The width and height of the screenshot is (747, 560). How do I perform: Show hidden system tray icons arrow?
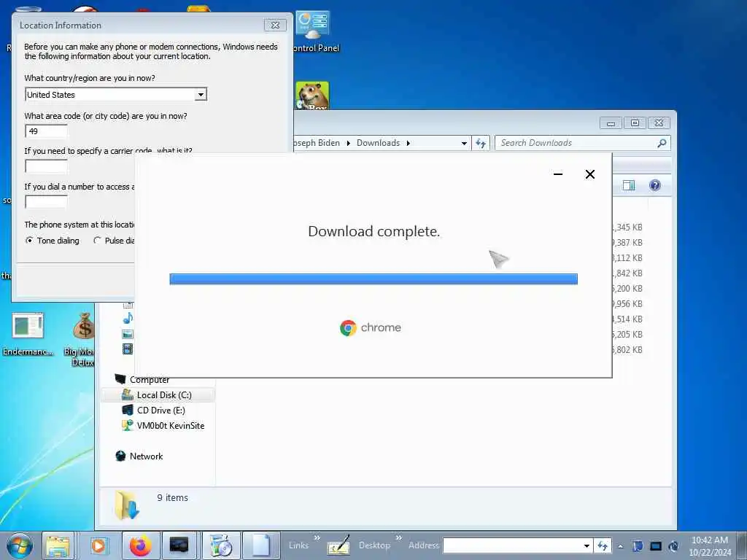(620, 546)
